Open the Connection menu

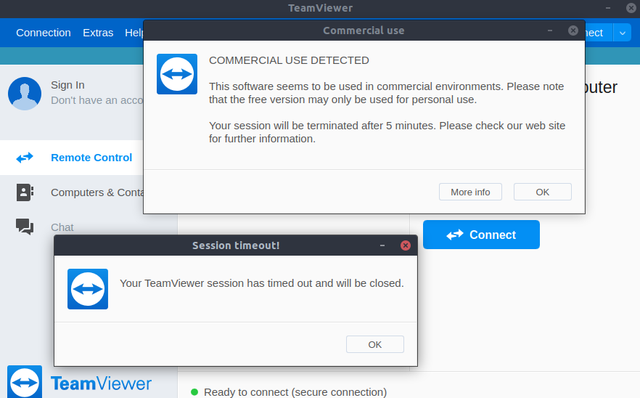pyautogui.click(x=43, y=33)
